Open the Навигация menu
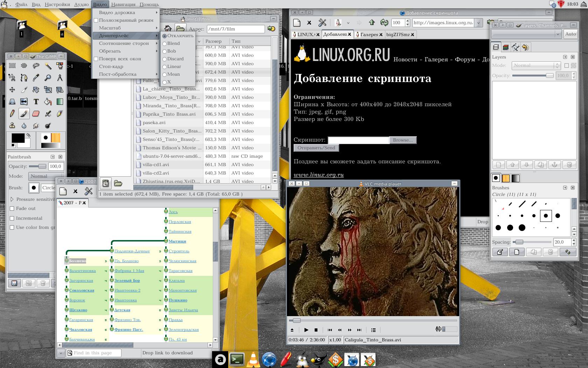Image resolution: width=588 pixels, height=368 pixels. [124, 4]
